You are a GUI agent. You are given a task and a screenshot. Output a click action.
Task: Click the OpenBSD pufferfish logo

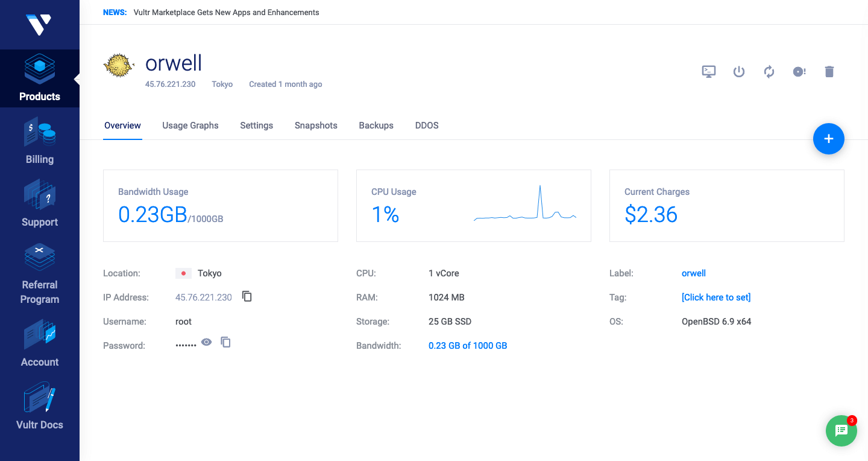[x=119, y=66]
